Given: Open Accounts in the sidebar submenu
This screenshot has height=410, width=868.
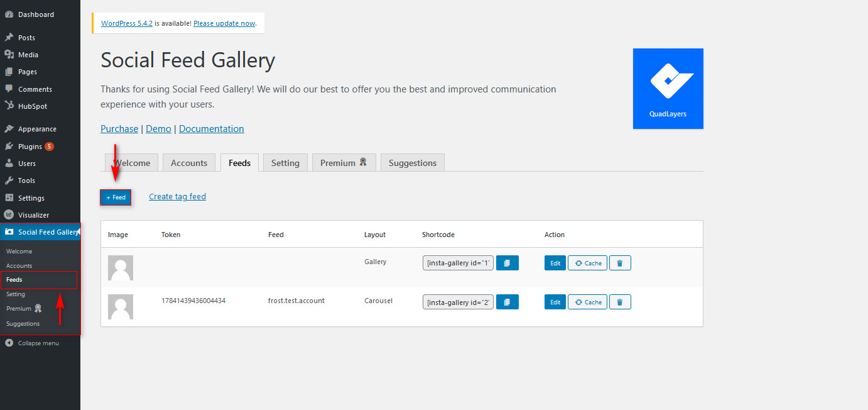Looking at the screenshot, I should click(x=19, y=266).
